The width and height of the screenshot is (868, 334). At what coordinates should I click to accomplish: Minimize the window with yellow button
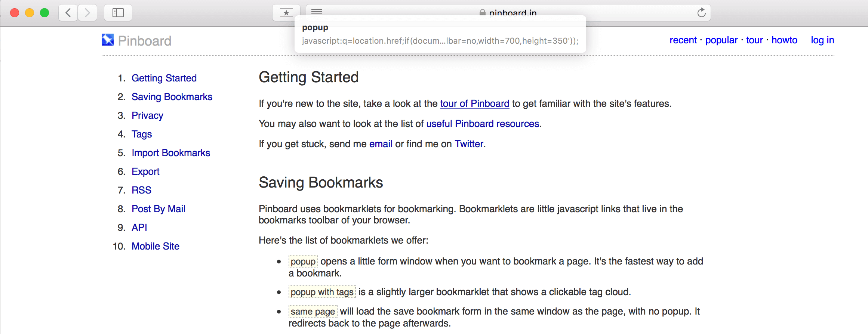click(30, 13)
